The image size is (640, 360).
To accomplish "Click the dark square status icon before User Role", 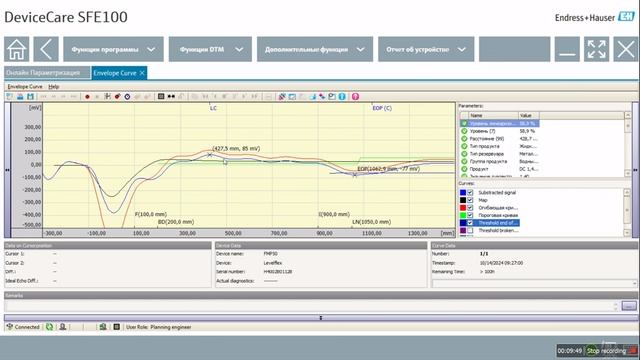I will coord(117,327).
